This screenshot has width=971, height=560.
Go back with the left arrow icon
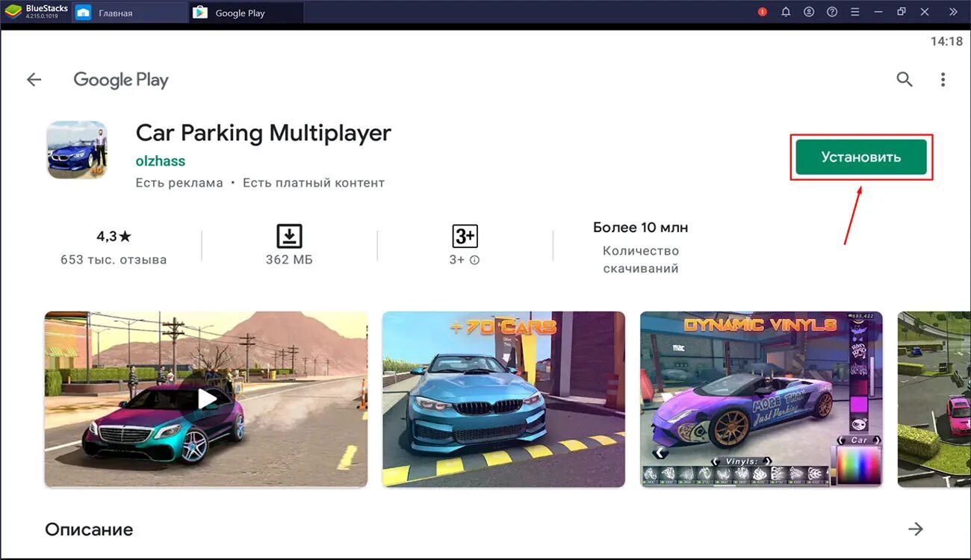[34, 80]
